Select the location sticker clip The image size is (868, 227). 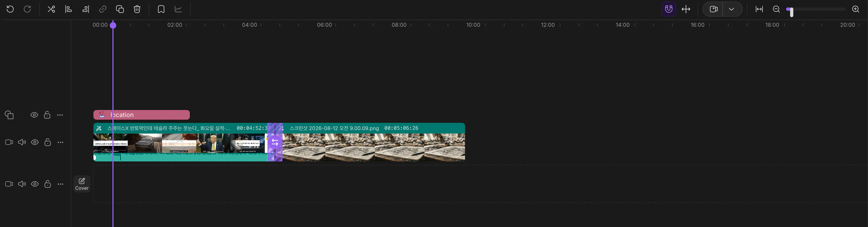pos(142,115)
